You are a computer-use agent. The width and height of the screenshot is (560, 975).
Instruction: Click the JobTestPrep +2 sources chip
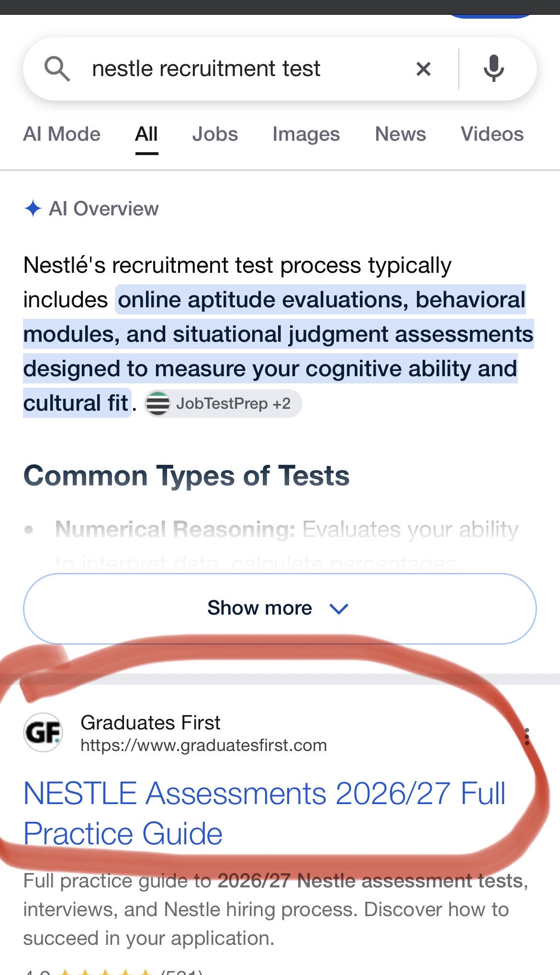[223, 403]
